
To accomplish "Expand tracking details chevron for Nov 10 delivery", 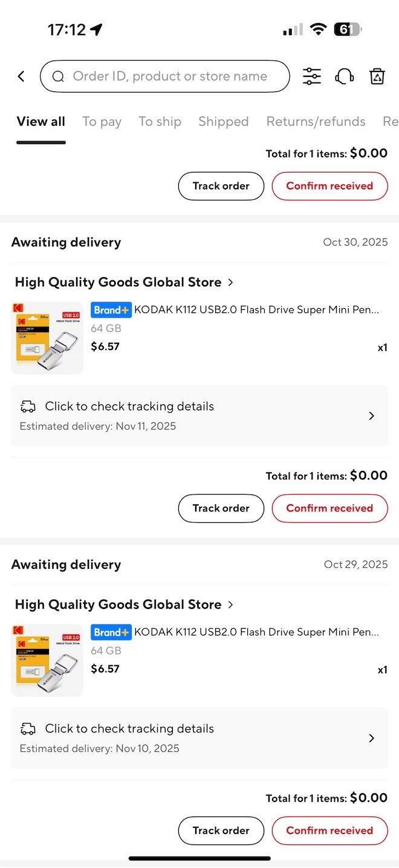I will (x=371, y=738).
